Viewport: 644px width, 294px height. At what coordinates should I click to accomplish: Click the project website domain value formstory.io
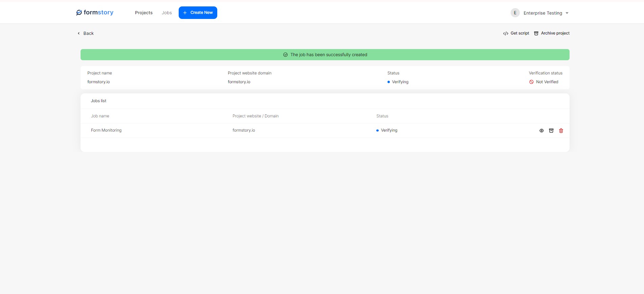click(239, 82)
